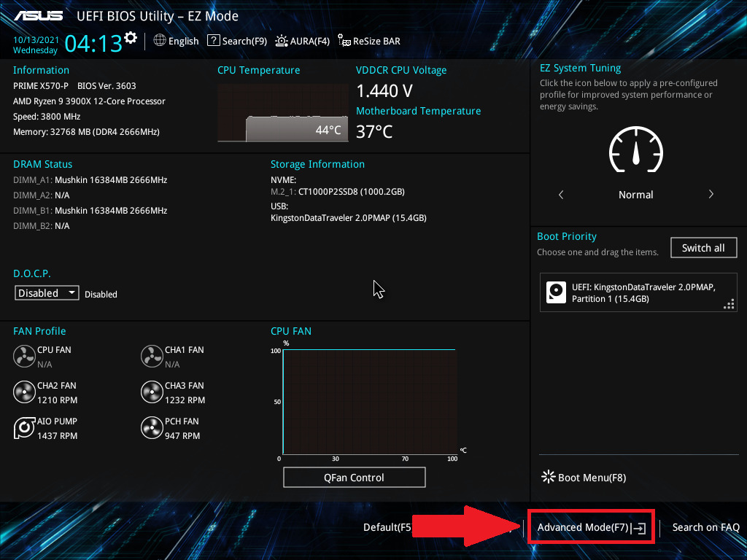Open Search (F9)

pyautogui.click(x=237, y=41)
